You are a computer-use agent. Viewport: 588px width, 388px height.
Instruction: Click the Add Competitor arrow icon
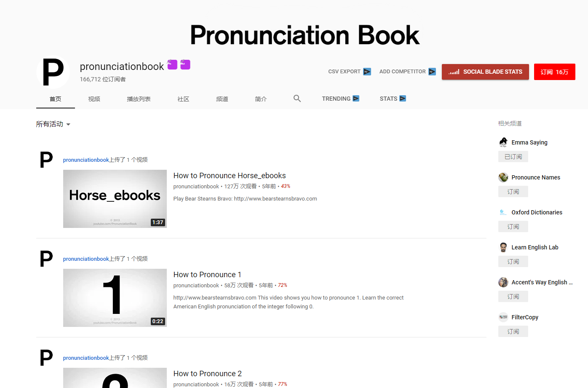[432, 72]
